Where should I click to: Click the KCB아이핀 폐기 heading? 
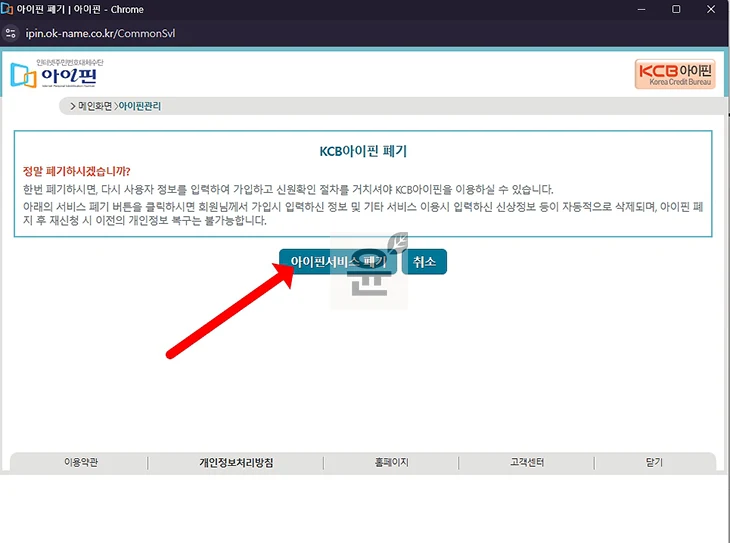[363, 151]
